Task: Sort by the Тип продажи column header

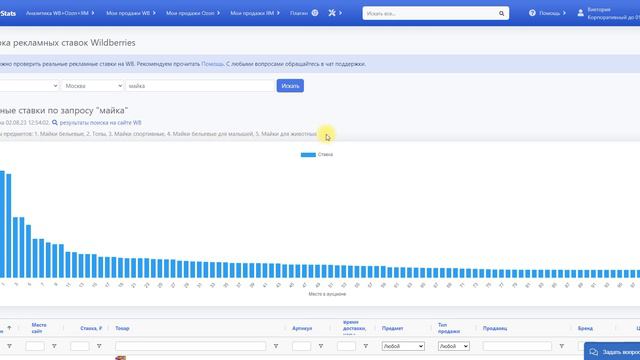Action: [449, 328]
